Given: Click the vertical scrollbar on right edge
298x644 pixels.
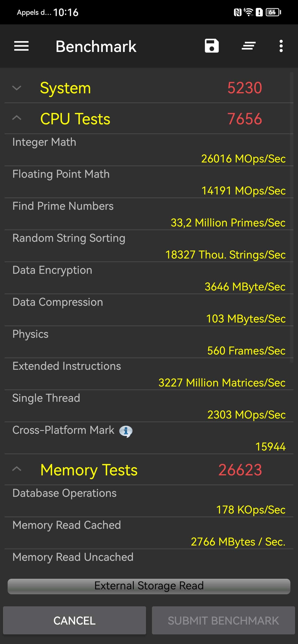Looking at the screenshot, I should coord(292,215).
